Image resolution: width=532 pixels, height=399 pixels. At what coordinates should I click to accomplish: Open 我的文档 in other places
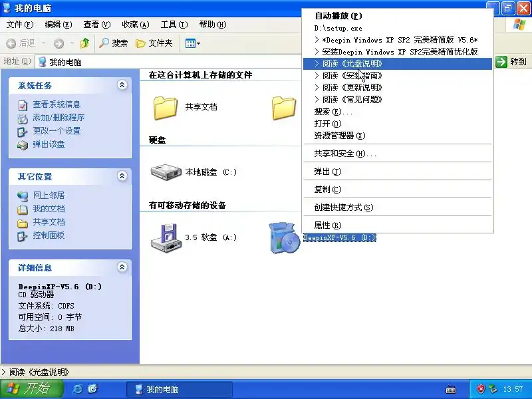(x=49, y=209)
